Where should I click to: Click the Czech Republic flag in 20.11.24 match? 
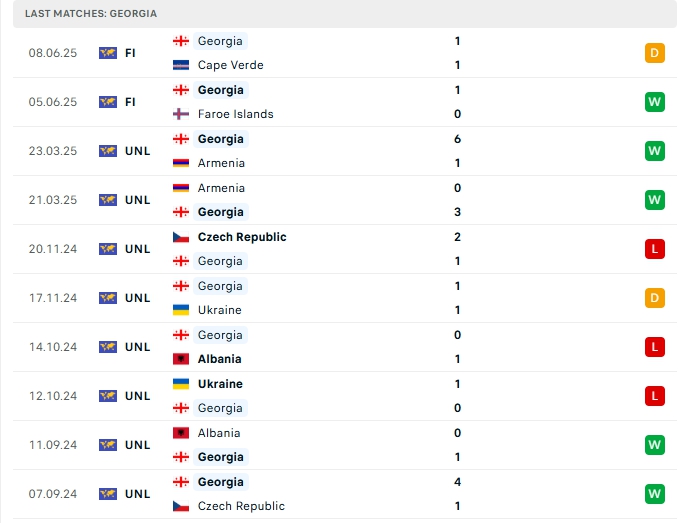tap(181, 237)
